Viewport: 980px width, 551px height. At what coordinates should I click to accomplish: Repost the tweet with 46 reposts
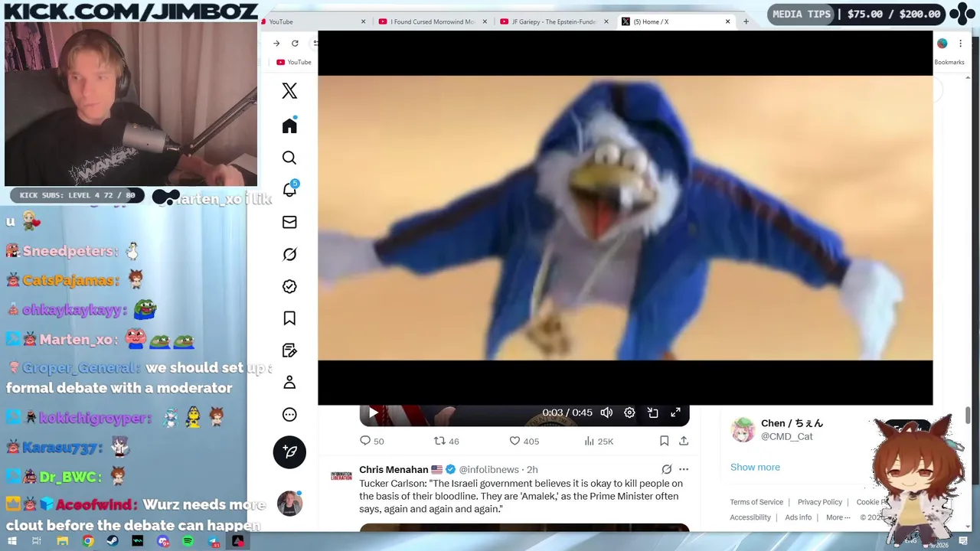pyautogui.click(x=447, y=441)
